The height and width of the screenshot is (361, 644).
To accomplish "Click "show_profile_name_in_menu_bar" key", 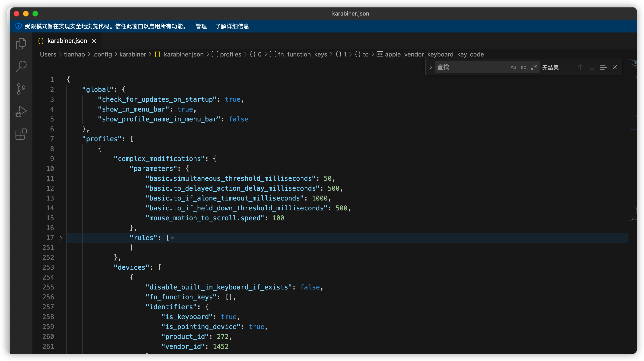I will coord(159,119).
